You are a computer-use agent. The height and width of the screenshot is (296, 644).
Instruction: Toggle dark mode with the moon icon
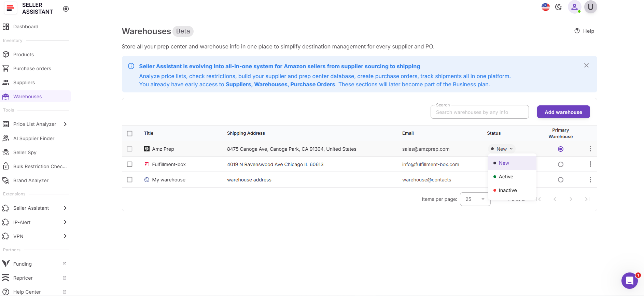pos(559,7)
